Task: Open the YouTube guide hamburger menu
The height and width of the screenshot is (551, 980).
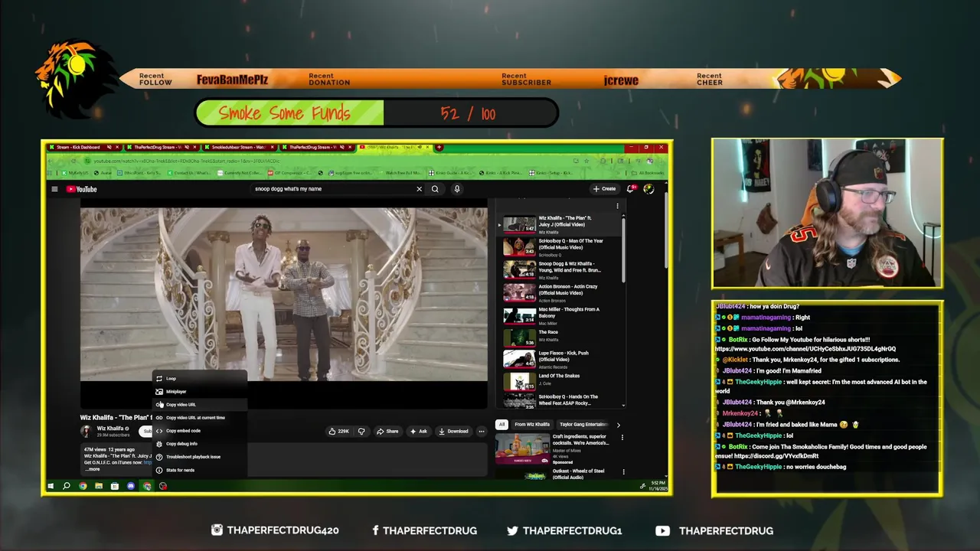Action: 54,189
